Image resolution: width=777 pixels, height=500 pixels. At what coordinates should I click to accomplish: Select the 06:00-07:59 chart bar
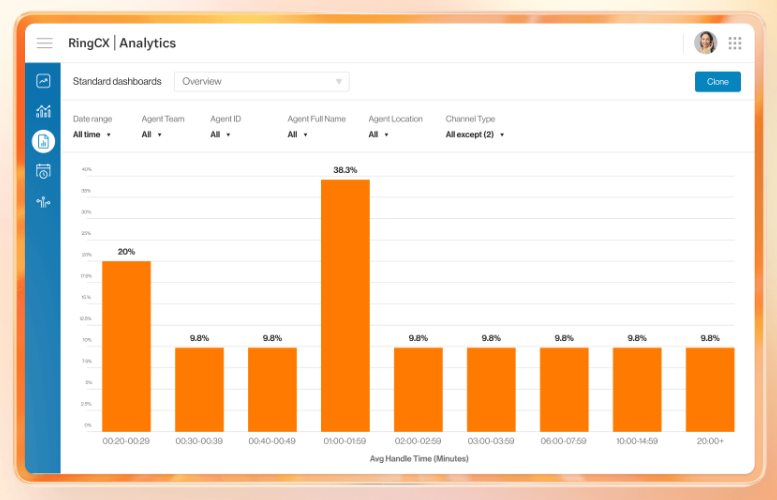click(x=564, y=389)
